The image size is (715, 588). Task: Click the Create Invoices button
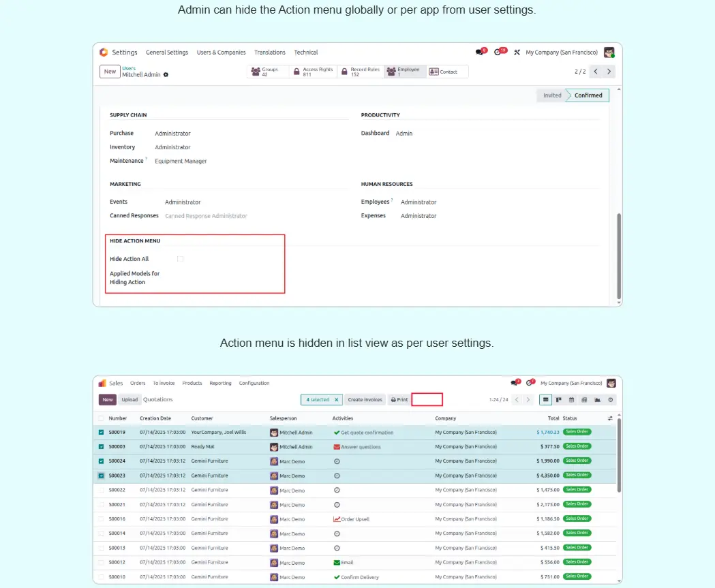click(x=365, y=400)
